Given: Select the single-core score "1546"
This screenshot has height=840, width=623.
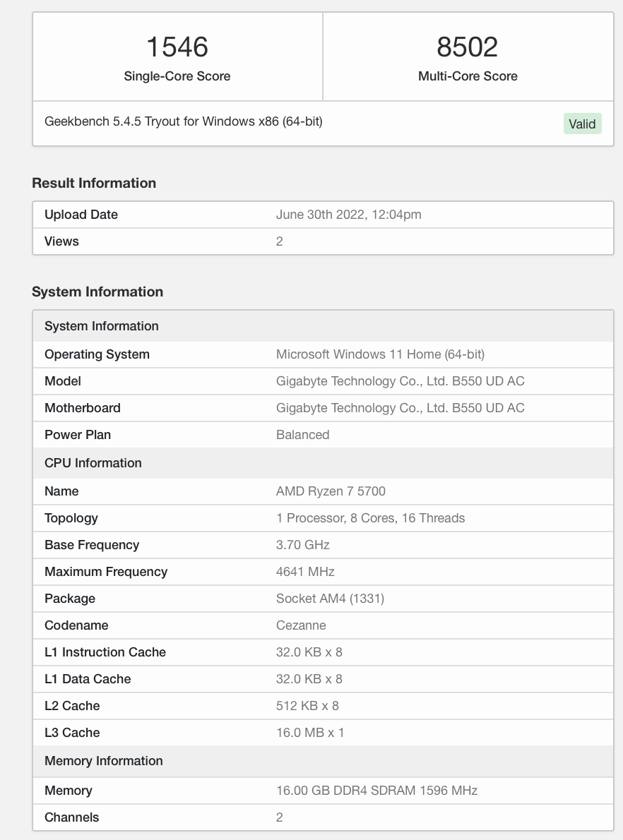Looking at the screenshot, I should tap(177, 47).
